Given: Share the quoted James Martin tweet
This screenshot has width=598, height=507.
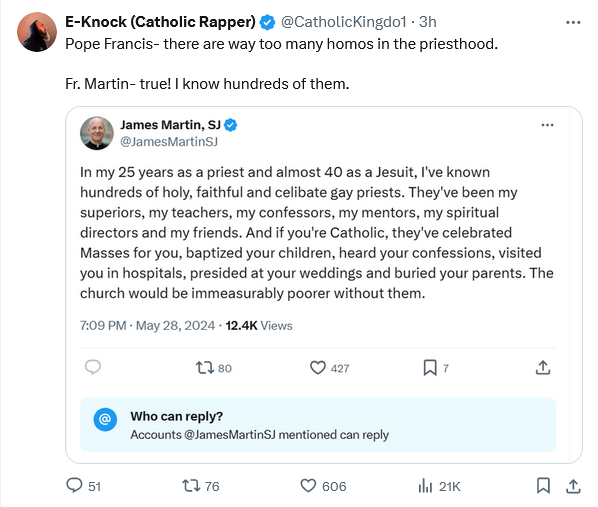Looking at the screenshot, I should 543,367.
